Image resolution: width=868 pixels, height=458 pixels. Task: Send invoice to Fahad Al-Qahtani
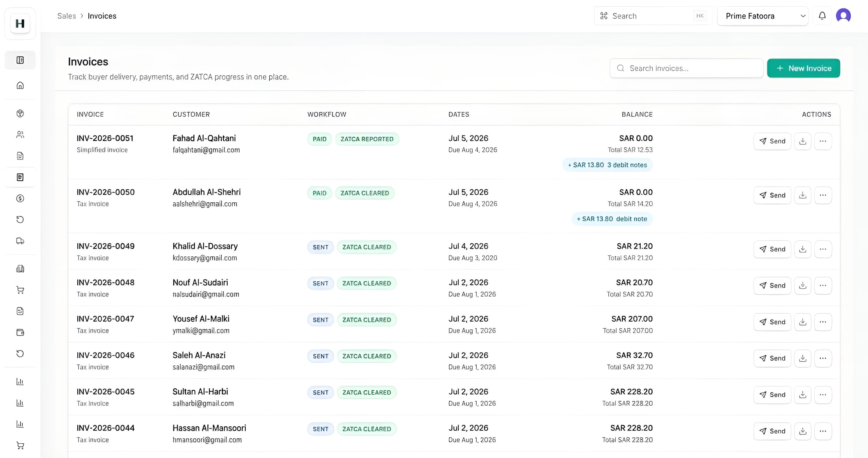[x=772, y=141]
